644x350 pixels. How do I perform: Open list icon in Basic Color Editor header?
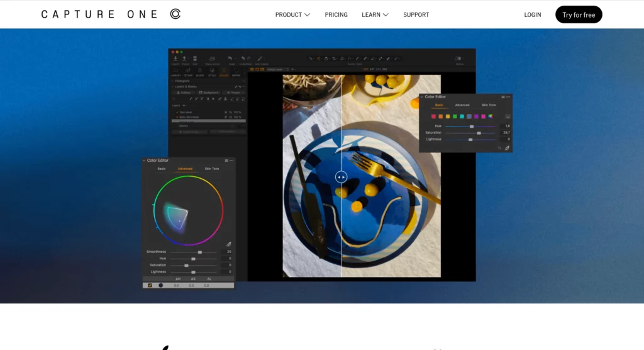503,97
